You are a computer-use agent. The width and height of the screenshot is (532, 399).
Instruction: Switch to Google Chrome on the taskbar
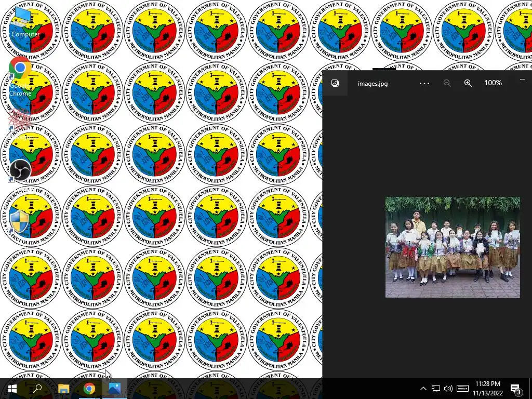[89, 389]
